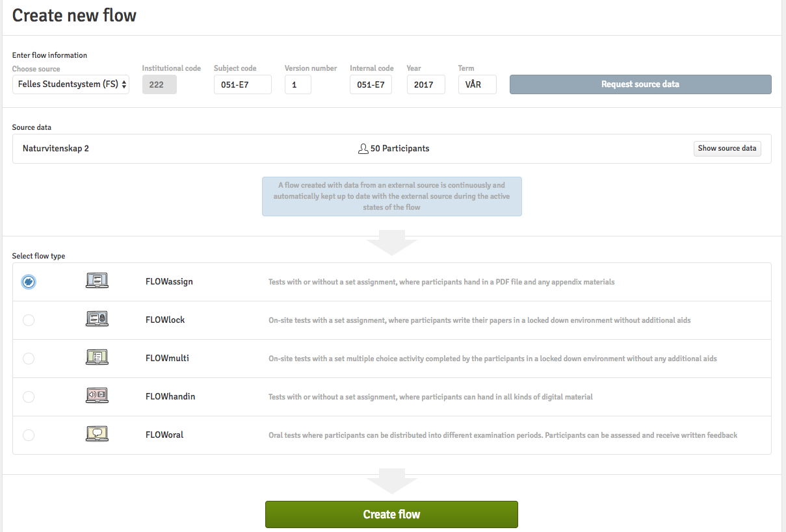
Task: Open the Choose source dropdown
Action: pos(71,84)
